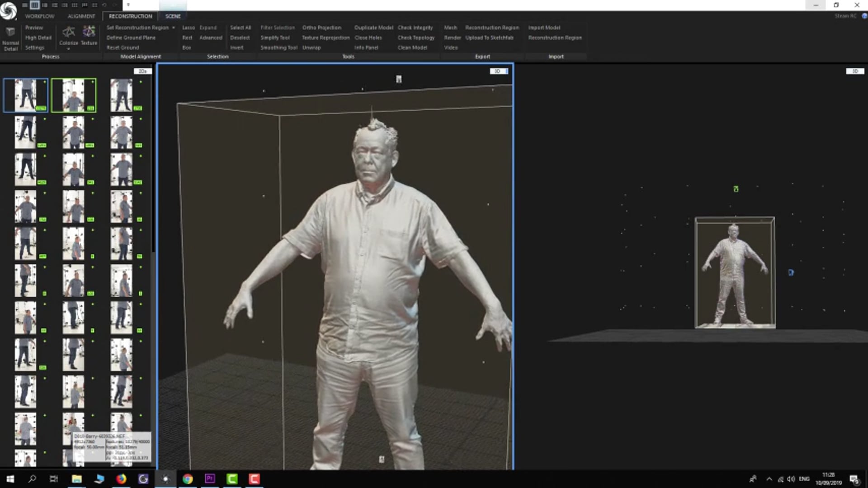Open File Explorer from the taskbar
Image resolution: width=868 pixels, height=488 pixels.
(x=77, y=479)
